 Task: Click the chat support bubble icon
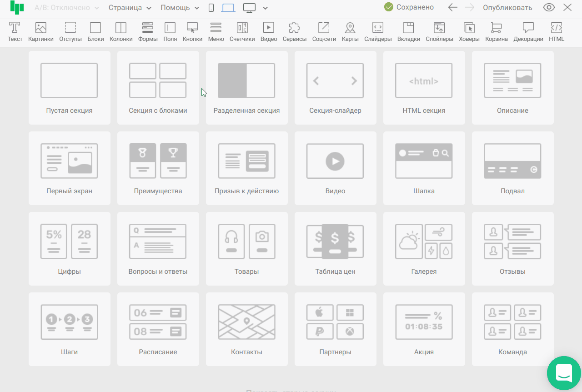click(x=564, y=373)
